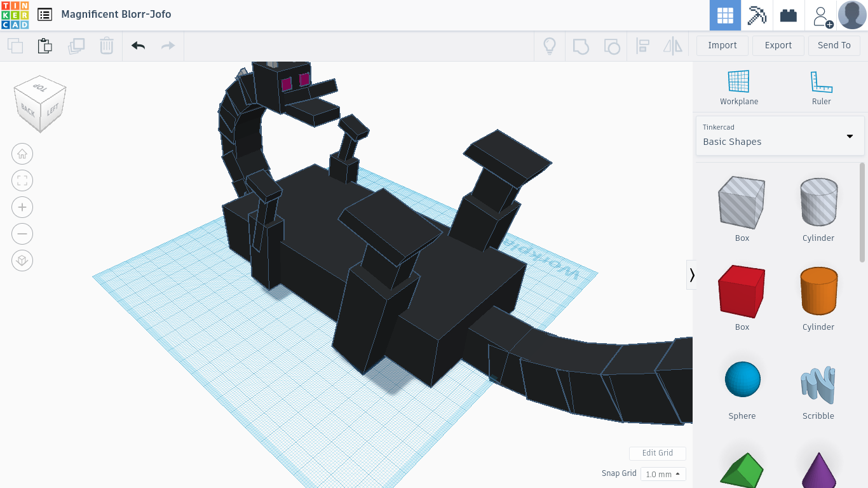Viewport: 868px width, 488px height.
Task: Click the Delete trash icon
Action: point(107,46)
